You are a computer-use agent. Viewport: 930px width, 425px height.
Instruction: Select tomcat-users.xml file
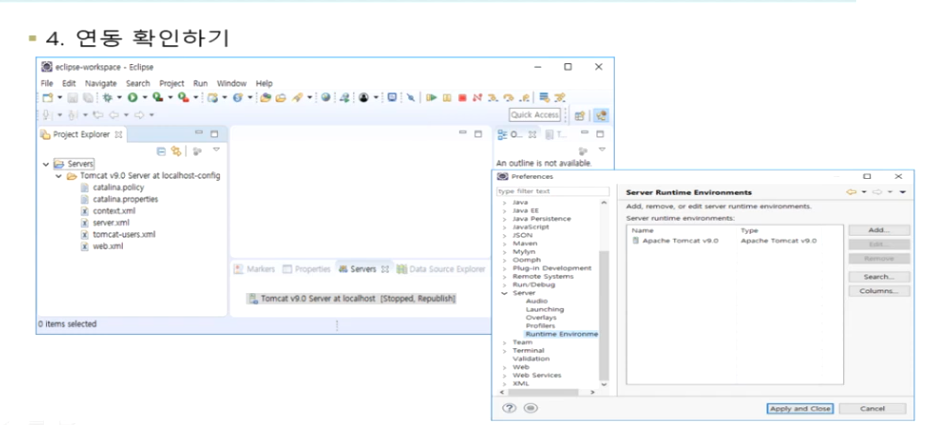coord(123,235)
